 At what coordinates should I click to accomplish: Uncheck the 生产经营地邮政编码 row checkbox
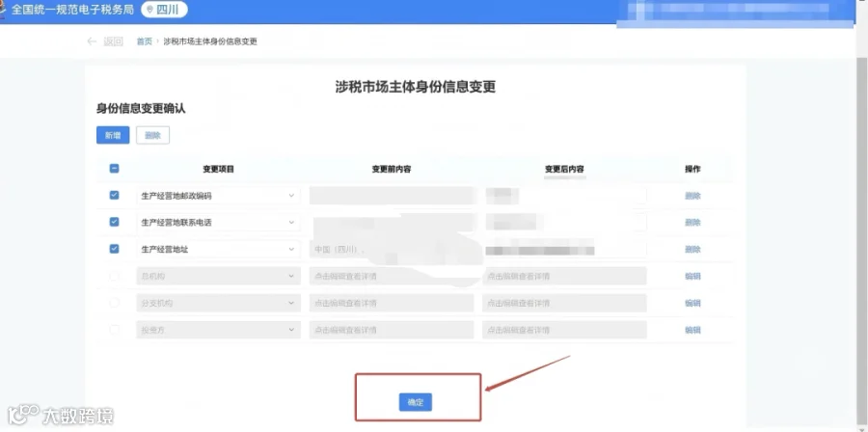(114, 195)
